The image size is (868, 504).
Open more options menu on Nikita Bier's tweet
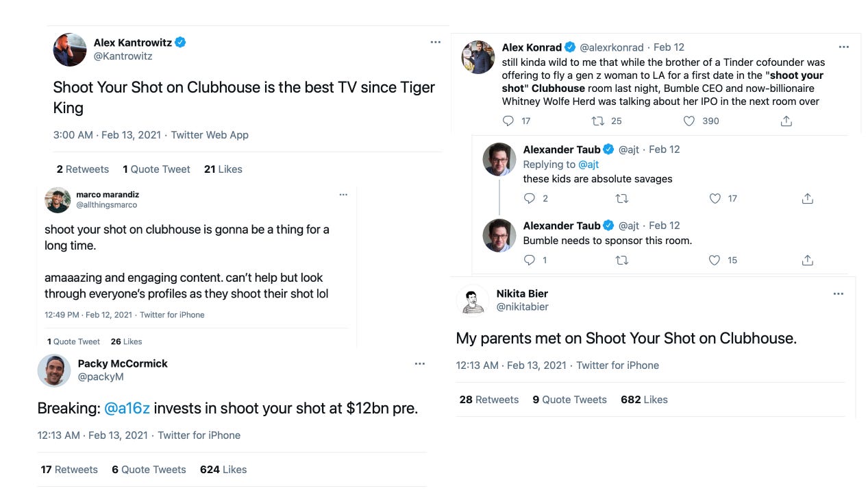pos(838,293)
